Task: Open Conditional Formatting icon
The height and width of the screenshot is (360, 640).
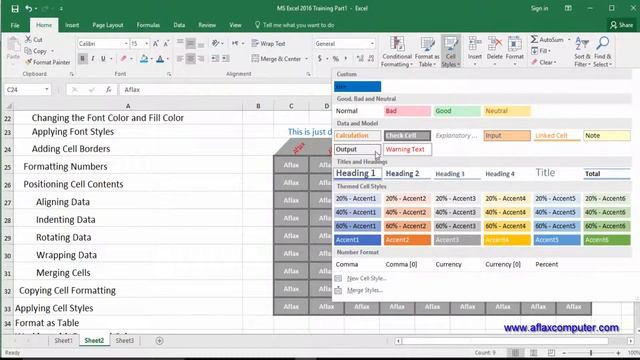Action: point(397,44)
